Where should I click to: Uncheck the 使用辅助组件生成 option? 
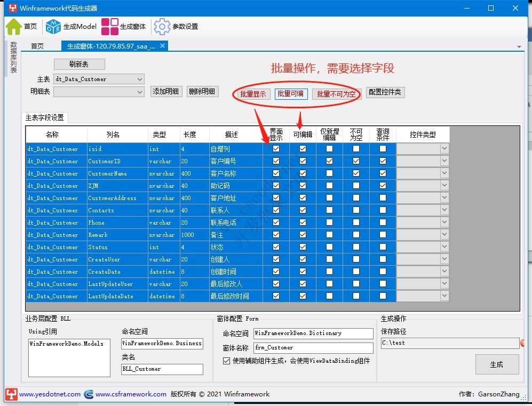click(x=227, y=361)
